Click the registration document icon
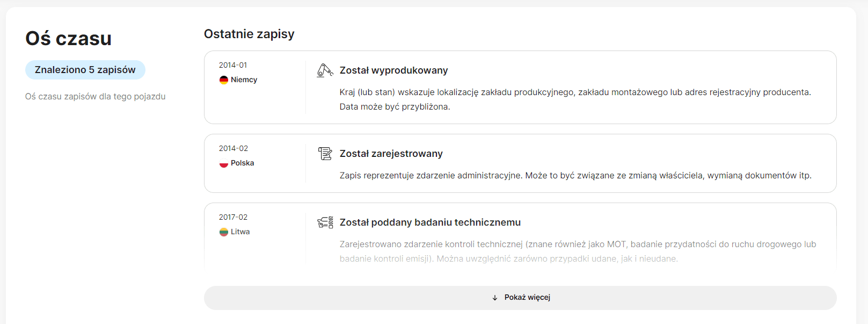Image resolution: width=868 pixels, height=324 pixels. pyautogui.click(x=325, y=154)
